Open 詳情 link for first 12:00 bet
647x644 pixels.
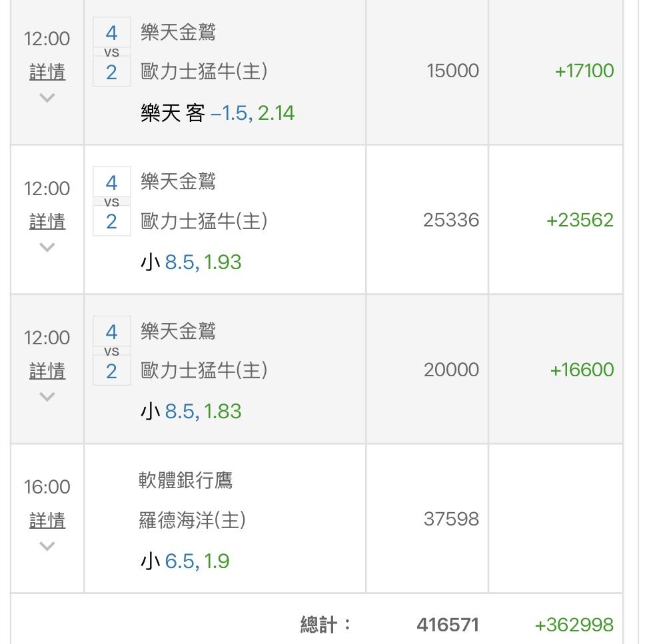point(47,72)
